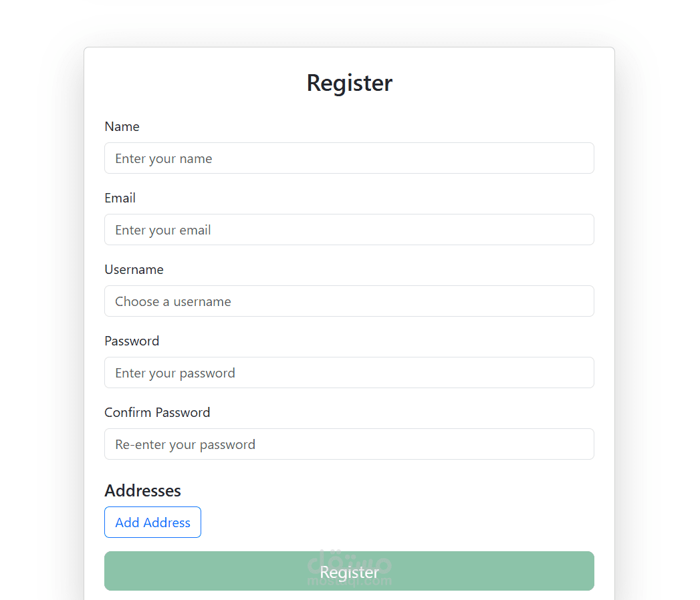700x600 pixels.
Task: Click empty card space right of Add Address
Action: click(401, 522)
